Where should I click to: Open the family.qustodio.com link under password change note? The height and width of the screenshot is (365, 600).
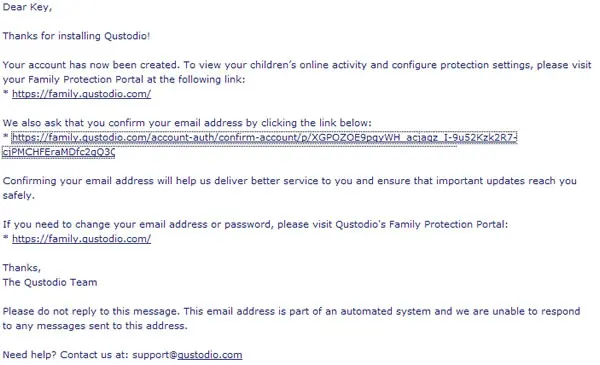[x=82, y=239]
